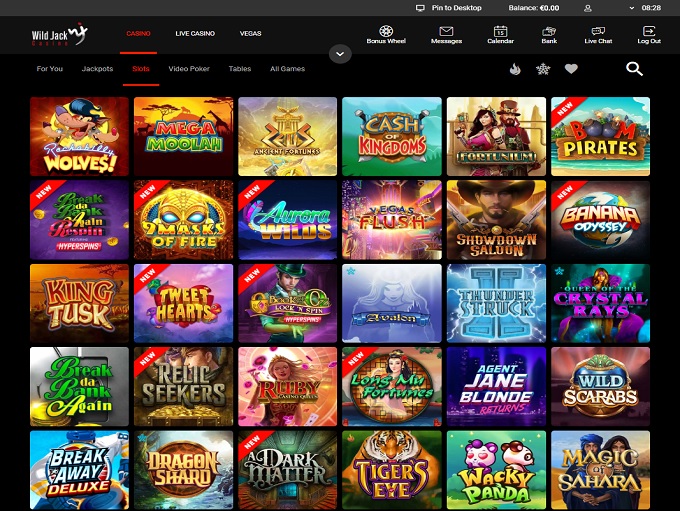Open the Relic Seekers game
The image size is (680, 511).
pos(183,387)
